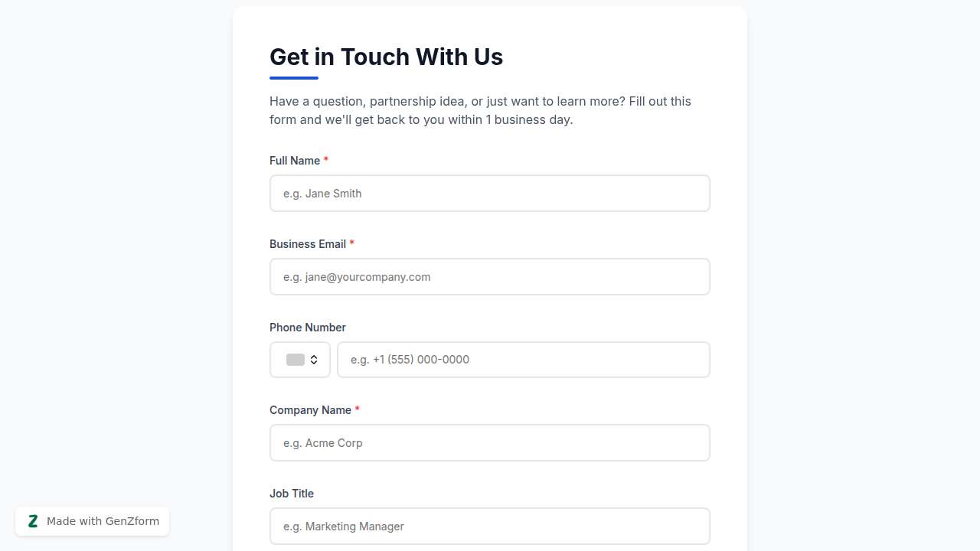Click the Job Title input field
The height and width of the screenshot is (551, 980).
(490, 526)
